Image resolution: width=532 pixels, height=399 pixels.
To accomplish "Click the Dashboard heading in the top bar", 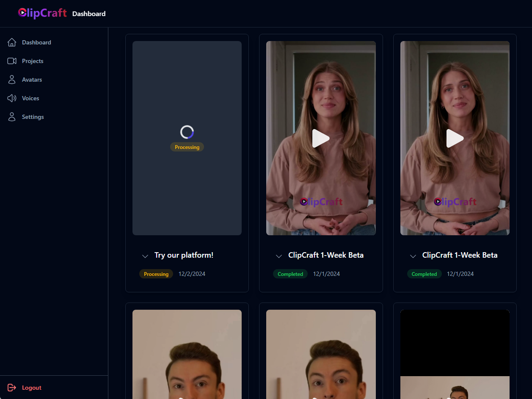I will point(89,14).
